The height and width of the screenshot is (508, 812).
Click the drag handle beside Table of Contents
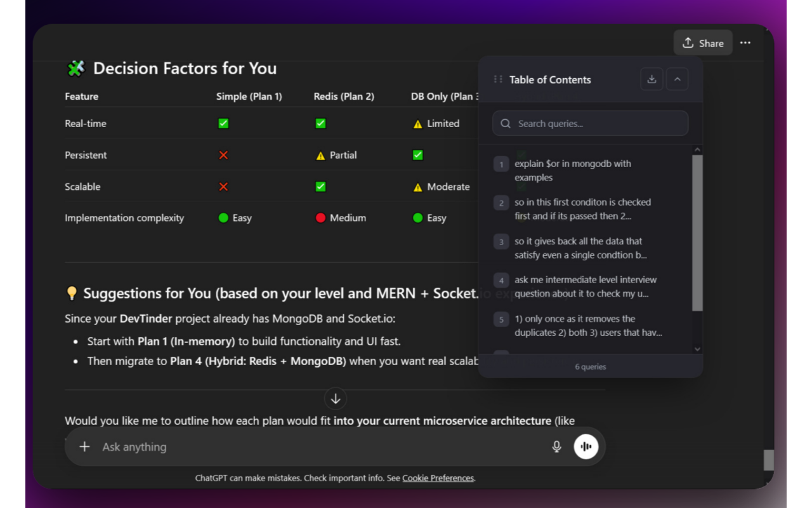tap(498, 79)
